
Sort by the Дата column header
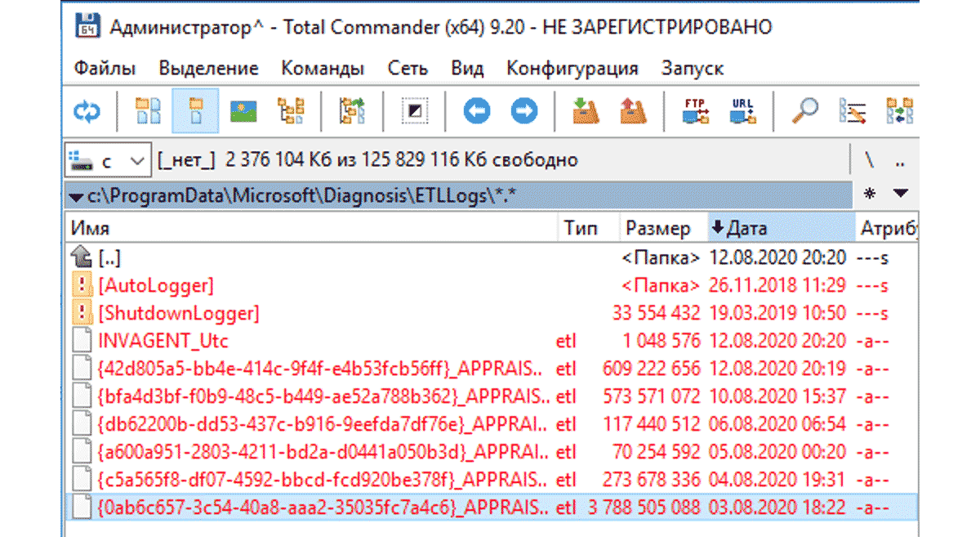click(780, 229)
